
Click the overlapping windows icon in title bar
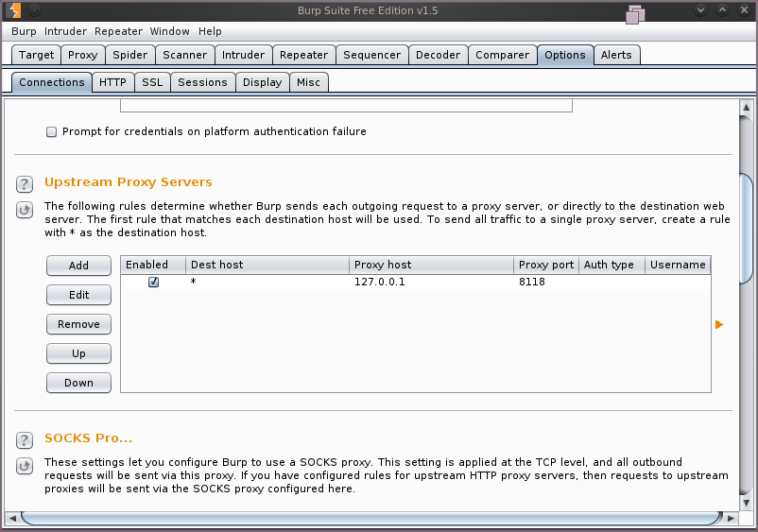point(635,14)
